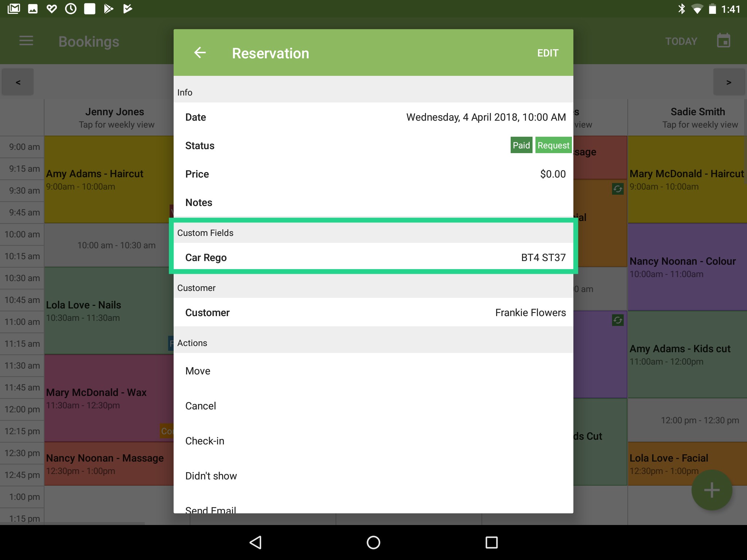Select Move under Actions
The height and width of the screenshot is (560, 747).
click(373, 371)
